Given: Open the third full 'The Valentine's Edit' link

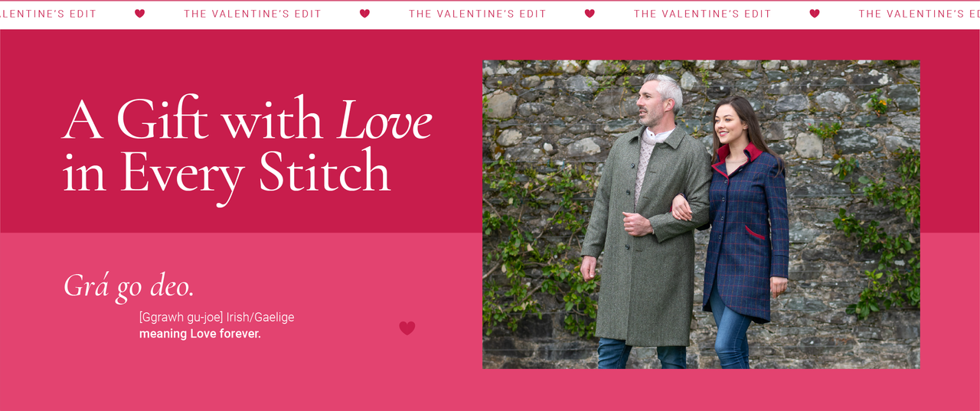Looking at the screenshot, I should pyautogui.click(x=703, y=14).
